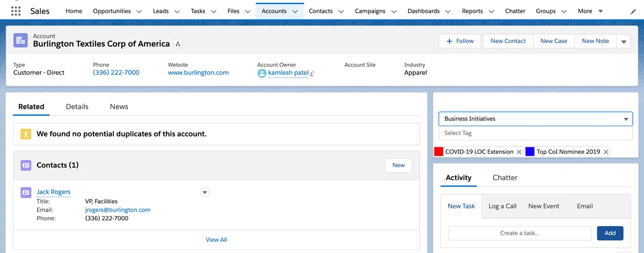Switch to the News tab

[119, 107]
